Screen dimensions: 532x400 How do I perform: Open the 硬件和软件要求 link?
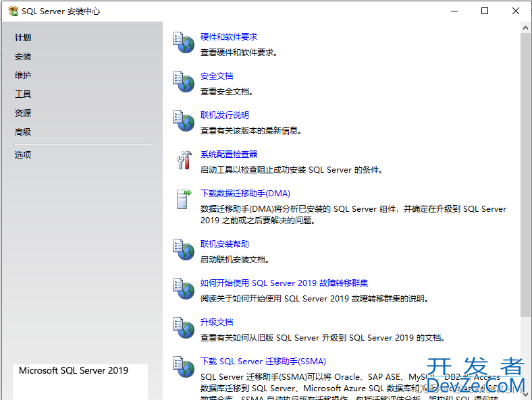229,37
